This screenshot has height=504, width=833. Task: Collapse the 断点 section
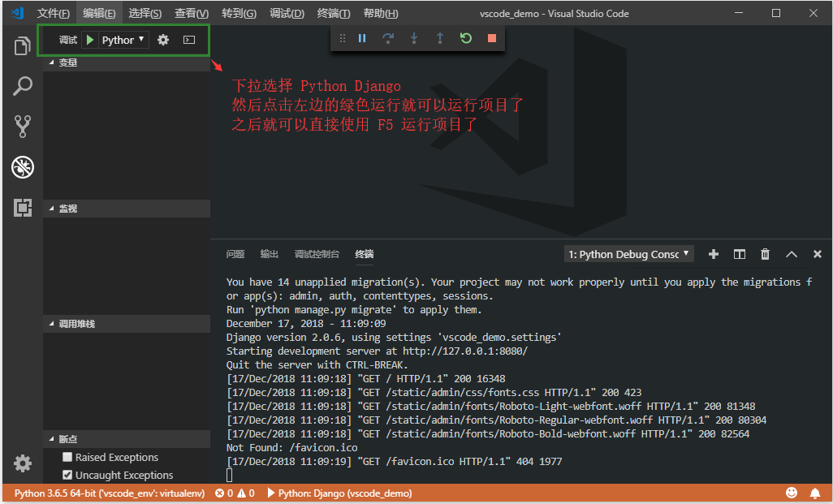(127, 439)
